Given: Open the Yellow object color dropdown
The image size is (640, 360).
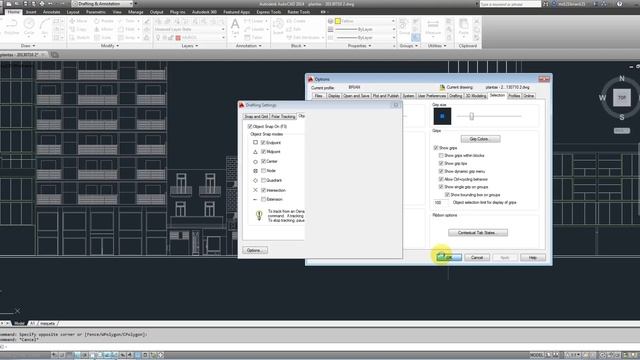Looking at the screenshot, I should click(364, 21).
